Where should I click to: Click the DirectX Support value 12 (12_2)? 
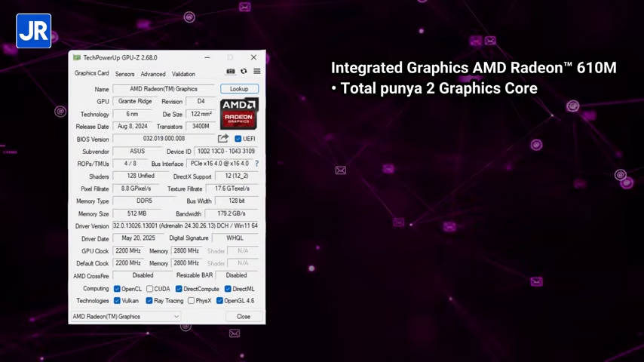point(237,176)
